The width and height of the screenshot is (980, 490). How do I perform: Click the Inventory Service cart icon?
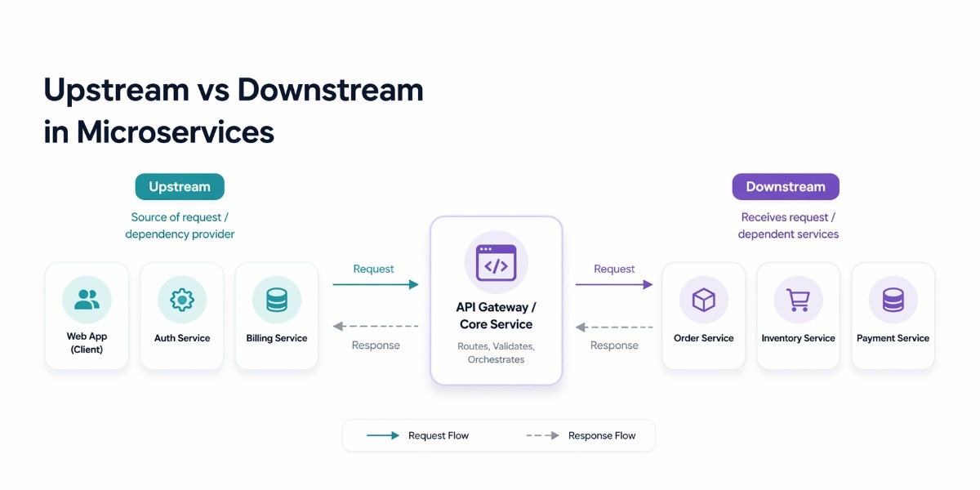click(x=798, y=300)
